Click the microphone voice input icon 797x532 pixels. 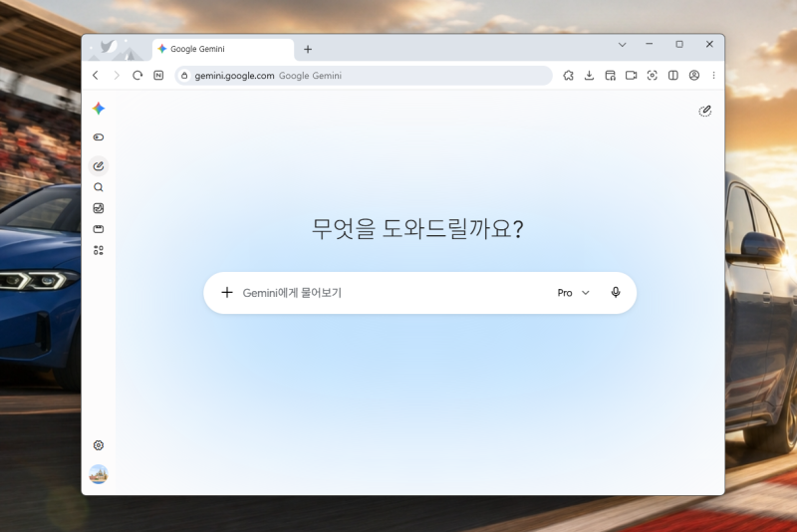point(616,292)
